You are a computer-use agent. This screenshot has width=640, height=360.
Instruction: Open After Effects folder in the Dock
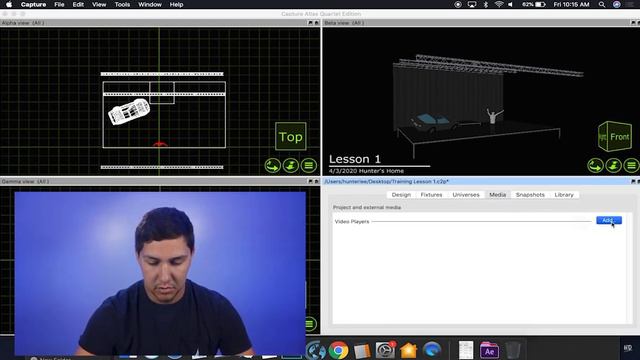pos(489,350)
